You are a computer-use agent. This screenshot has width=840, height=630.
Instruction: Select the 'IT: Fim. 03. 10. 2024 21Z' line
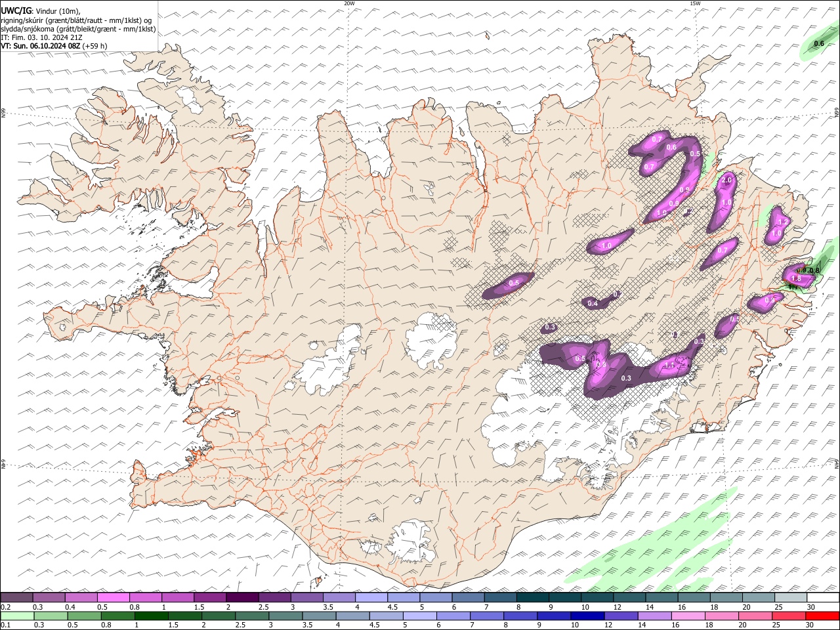click(42, 37)
